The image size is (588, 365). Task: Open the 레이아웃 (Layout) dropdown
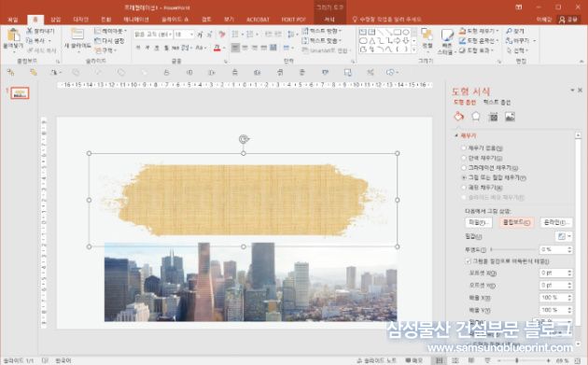point(111,31)
